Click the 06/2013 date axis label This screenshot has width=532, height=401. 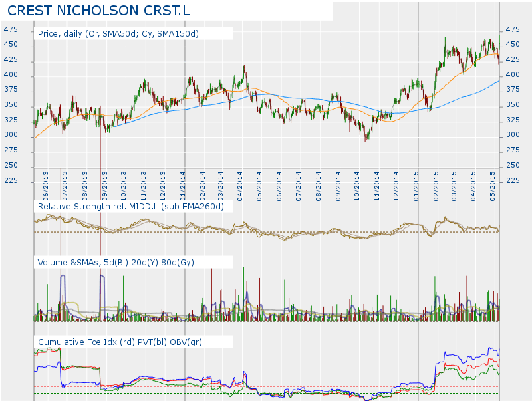click(45, 186)
